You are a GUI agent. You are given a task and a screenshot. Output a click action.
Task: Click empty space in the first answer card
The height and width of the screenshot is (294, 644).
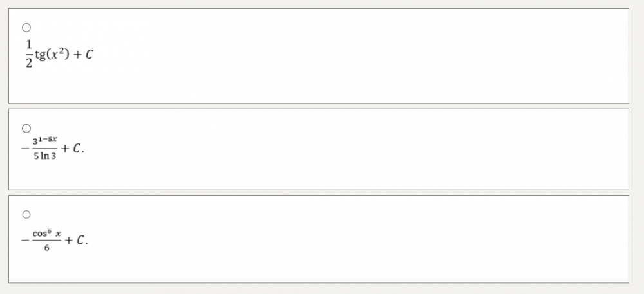[354, 58]
